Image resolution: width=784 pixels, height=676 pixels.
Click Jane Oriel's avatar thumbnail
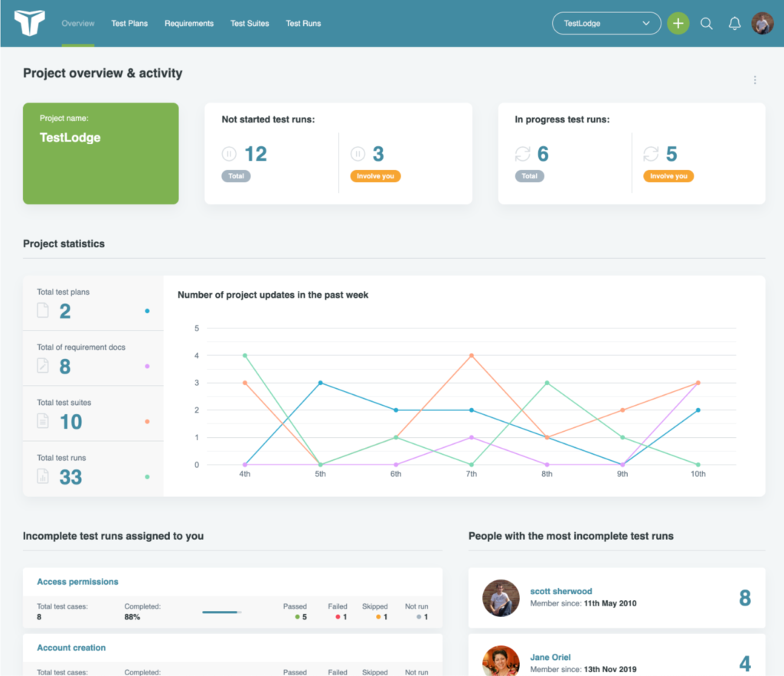coord(501,660)
